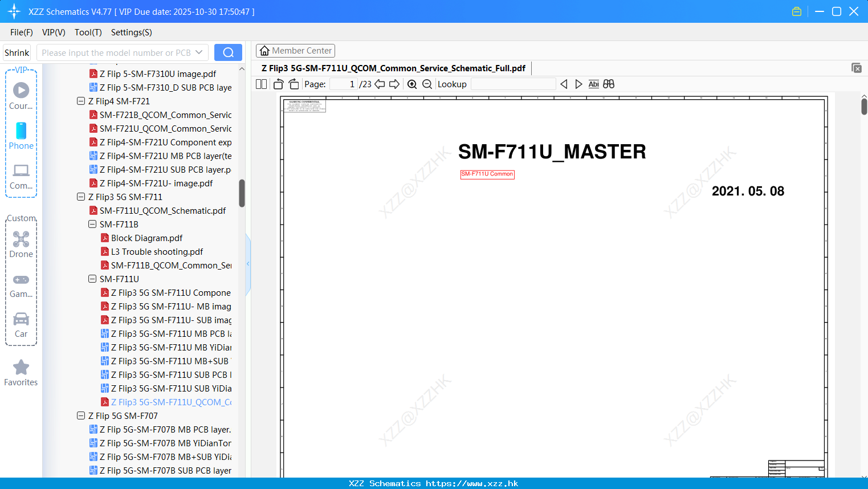Screen dimensions: 868x489
Task: Rotate the page counterclockwise
Action: (x=278, y=84)
